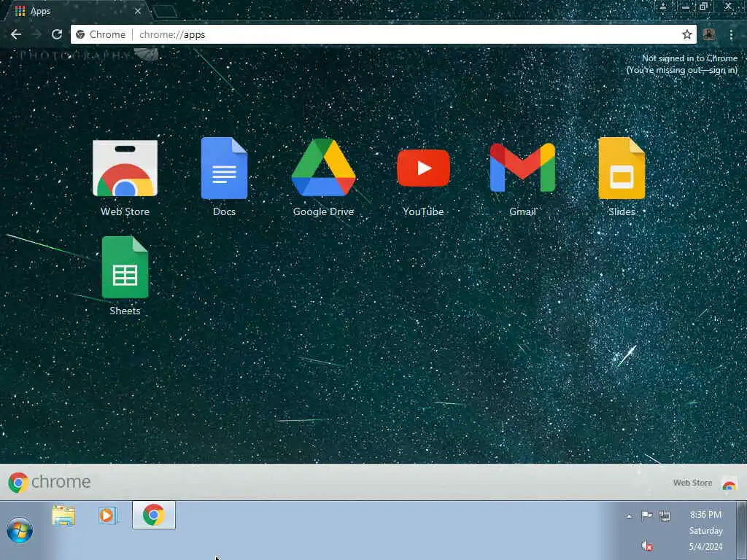Screen dimensions: 747x560
Task: Open the network status tray icon
Action: 664,516
